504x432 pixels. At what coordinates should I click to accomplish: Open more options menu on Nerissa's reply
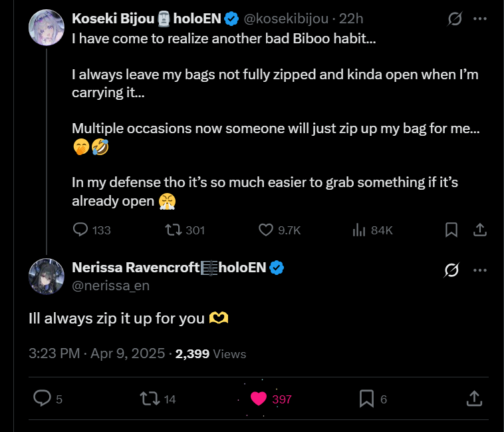pos(479,270)
